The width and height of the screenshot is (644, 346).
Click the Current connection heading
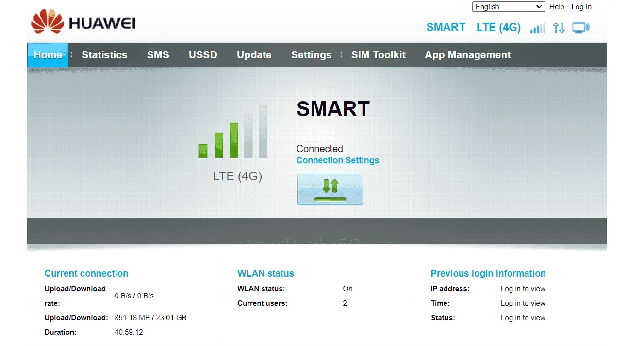86,273
